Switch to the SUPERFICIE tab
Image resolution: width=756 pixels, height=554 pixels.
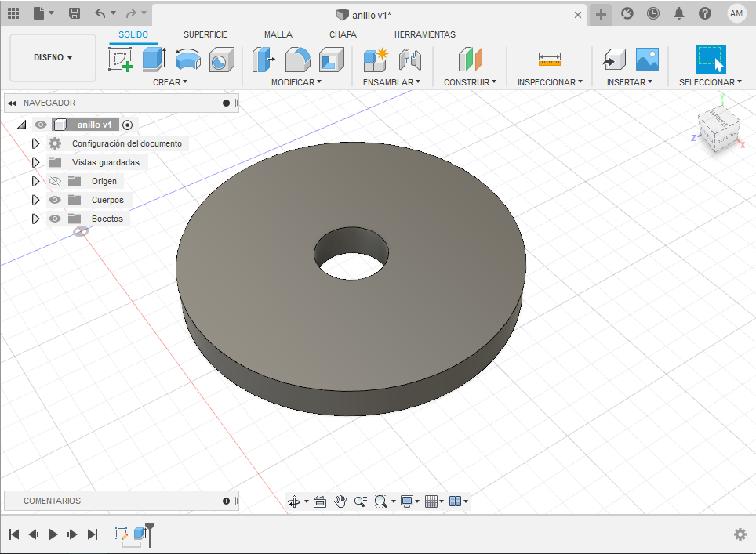coord(205,34)
